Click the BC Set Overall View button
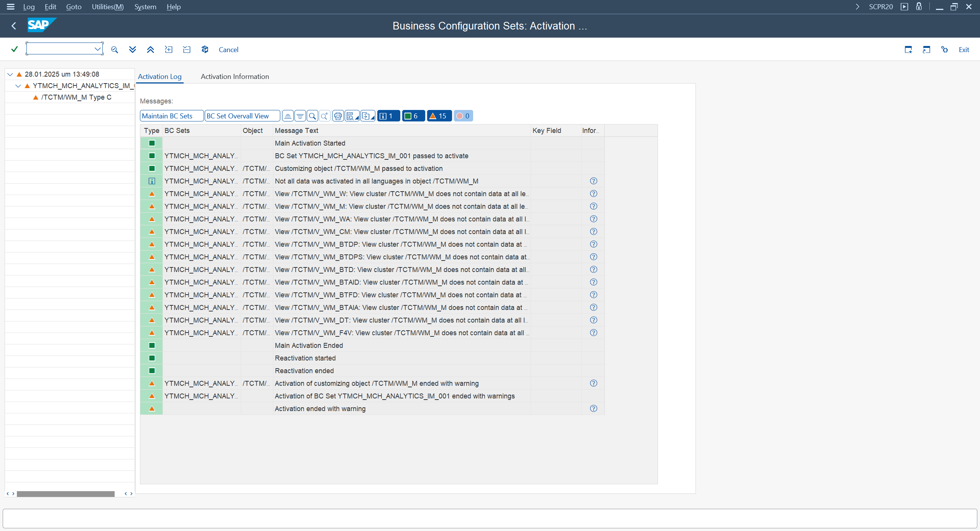Image resolution: width=980 pixels, height=531 pixels. [x=242, y=116]
